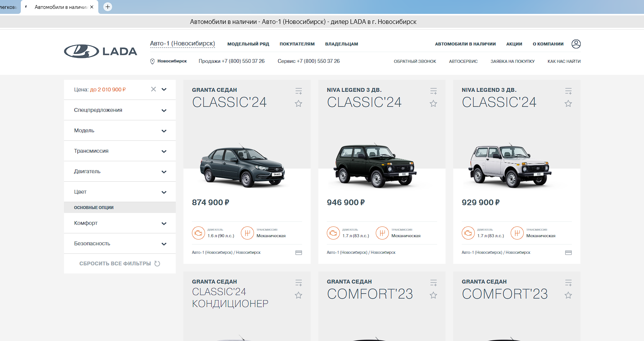Favorite the Granta Classic'24 Кондиционер star
Image resolution: width=644 pixels, height=341 pixels.
pos(298,295)
